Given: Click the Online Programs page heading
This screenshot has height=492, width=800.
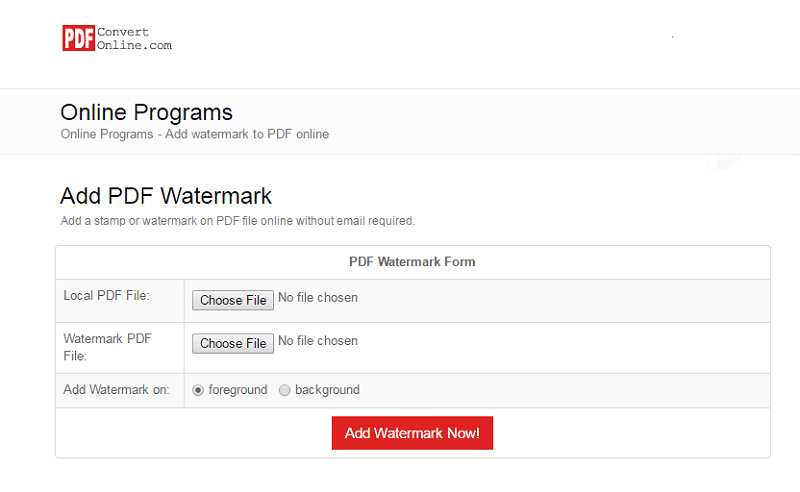Looking at the screenshot, I should pyautogui.click(x=146, y=112).
